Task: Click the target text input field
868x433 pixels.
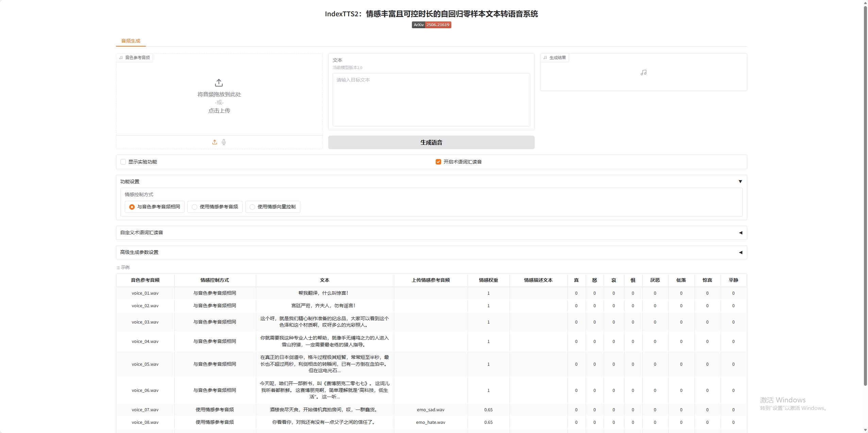Action: coord(431,100)
